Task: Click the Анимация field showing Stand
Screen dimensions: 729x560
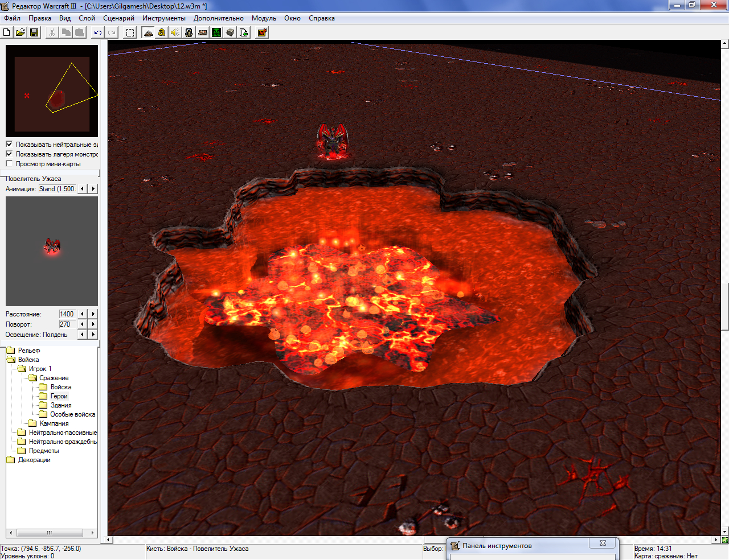Action: [57, 188]
